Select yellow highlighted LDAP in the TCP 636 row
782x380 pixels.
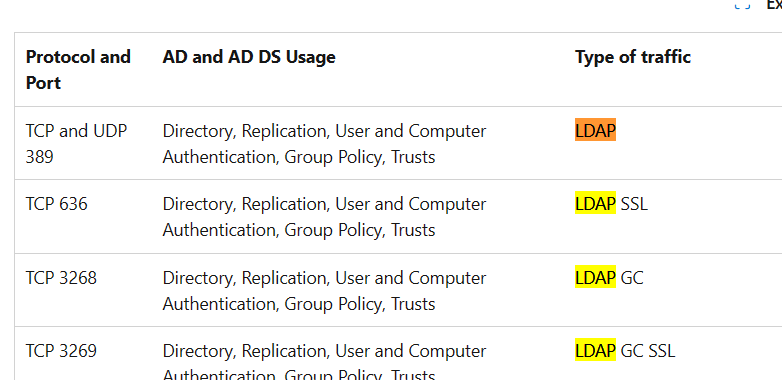595,203
